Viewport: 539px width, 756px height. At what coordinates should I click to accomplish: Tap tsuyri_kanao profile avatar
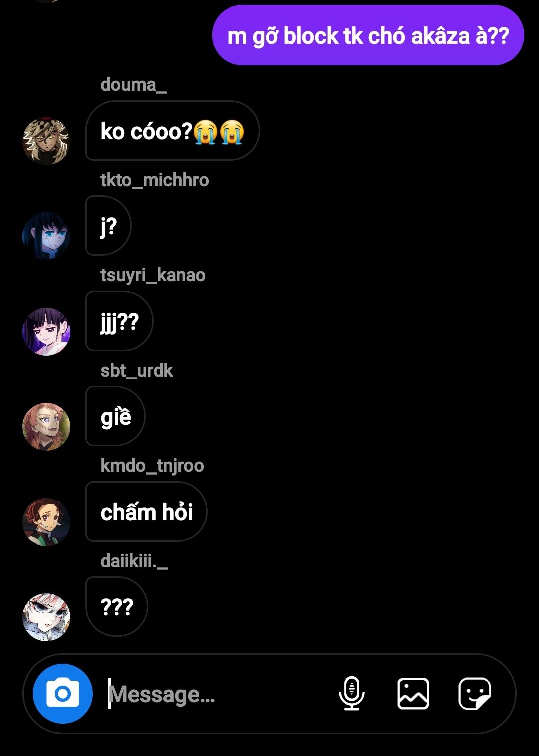pos(46,331)
